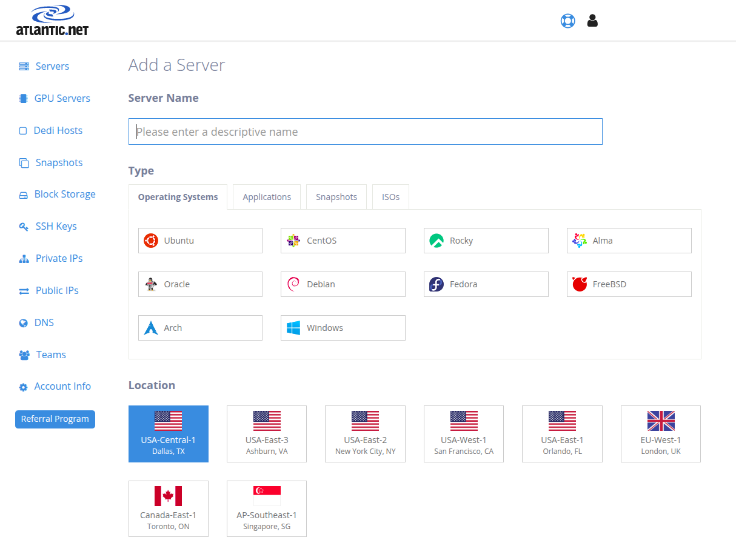The width and height of the screenshot is (736, 560).
Task: Click the life-ring support icon
Action: 567,21
